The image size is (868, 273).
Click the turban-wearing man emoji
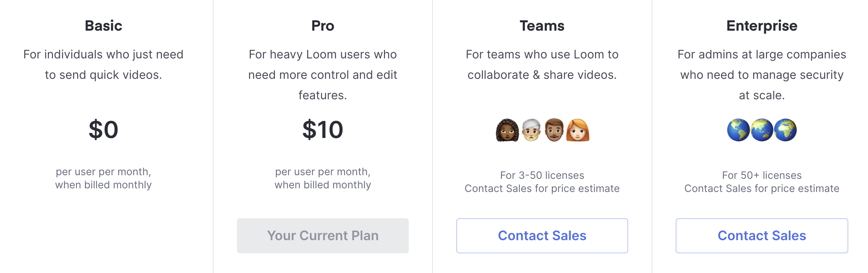[x=531, y=130]
